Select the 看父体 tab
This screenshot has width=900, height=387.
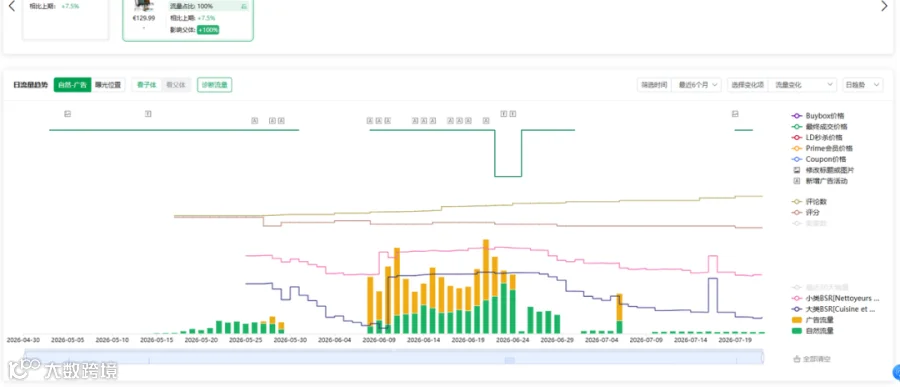click(176, 85)
